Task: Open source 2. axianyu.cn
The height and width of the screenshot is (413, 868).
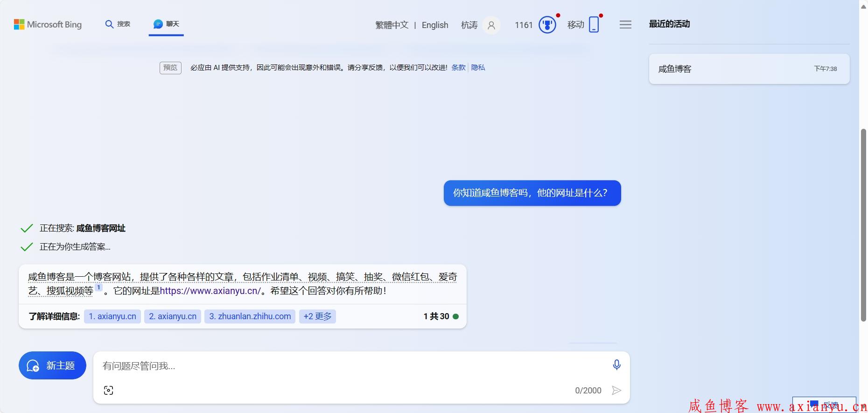Action: pos(173,316)
